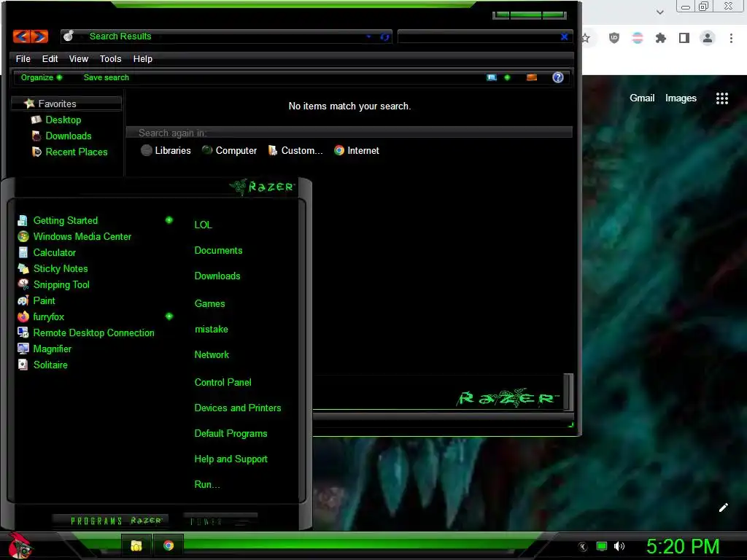Viewport: 747px width, 560px height.
Task: Click the Start orb on taskbar
Action: click(x=20, y=545)
